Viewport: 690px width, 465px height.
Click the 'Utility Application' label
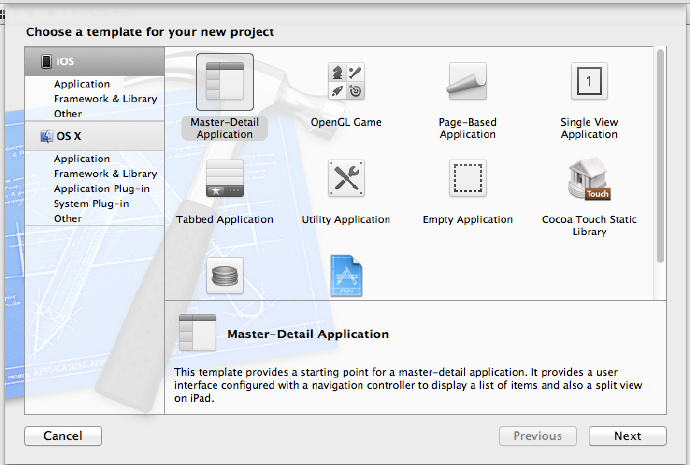(x=346, y=220)
